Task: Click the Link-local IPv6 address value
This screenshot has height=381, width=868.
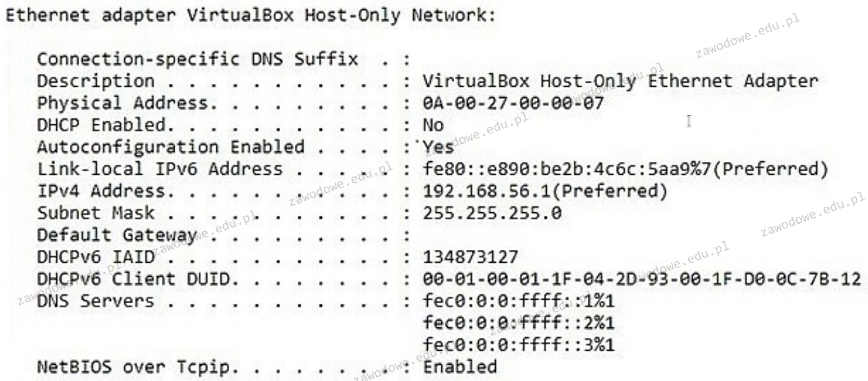Action: pyautogui.click(x=567, y=169)
